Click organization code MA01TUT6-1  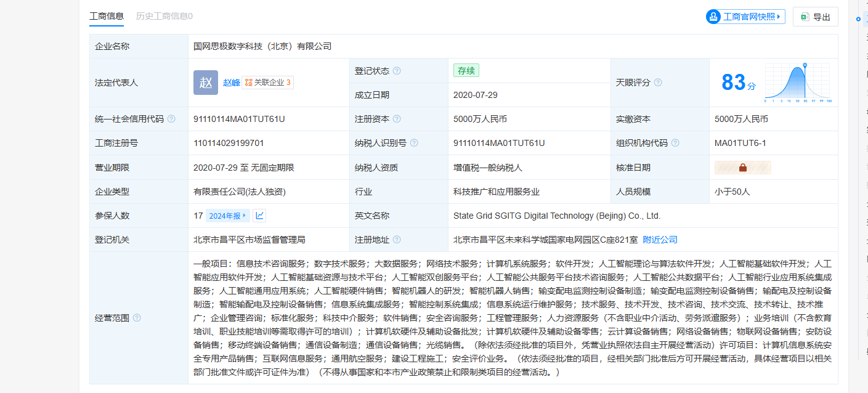pos(740,143)
